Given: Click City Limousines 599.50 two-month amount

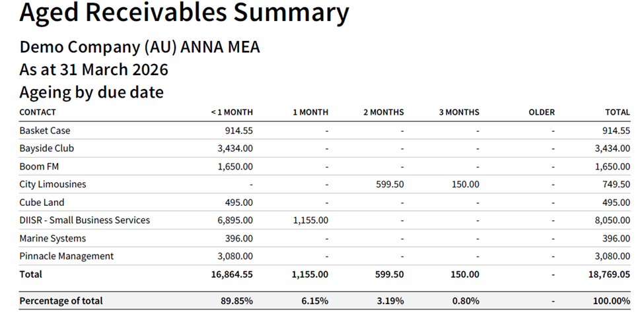Looking at the screenshot, I should [388, 185].
